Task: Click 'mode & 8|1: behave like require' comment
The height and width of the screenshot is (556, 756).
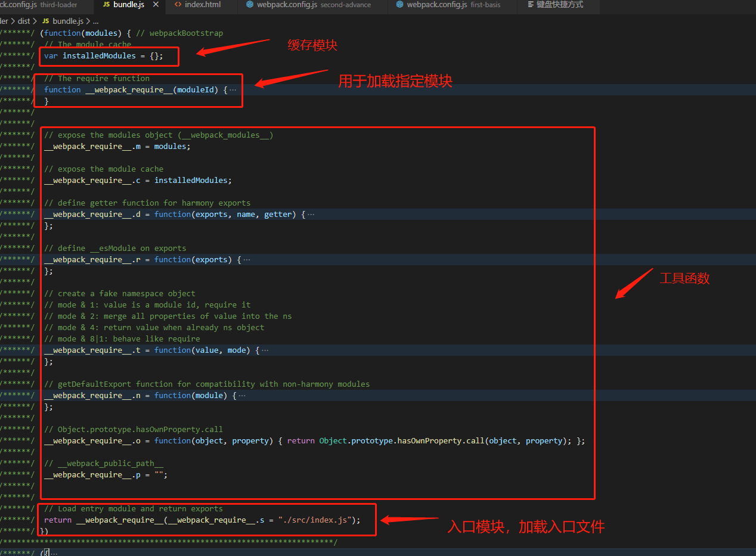Action: click(x=122, y=338)
